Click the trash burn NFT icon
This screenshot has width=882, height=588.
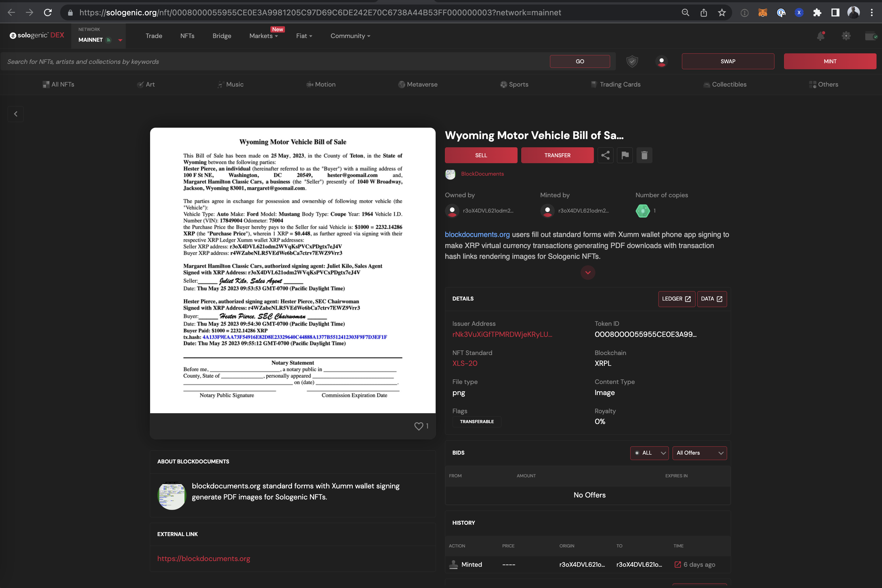(x=644, y=155)
